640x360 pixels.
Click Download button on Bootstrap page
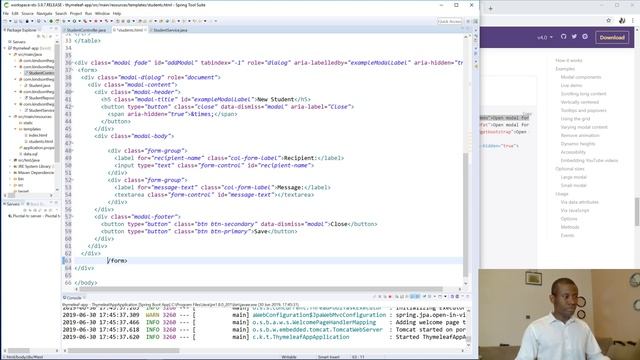click(x=612, y=38)
